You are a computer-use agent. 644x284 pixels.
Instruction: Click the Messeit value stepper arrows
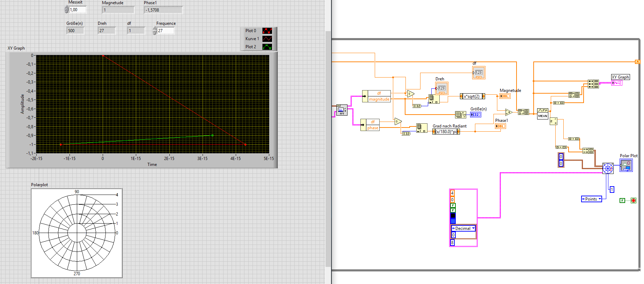click(67, 10)
